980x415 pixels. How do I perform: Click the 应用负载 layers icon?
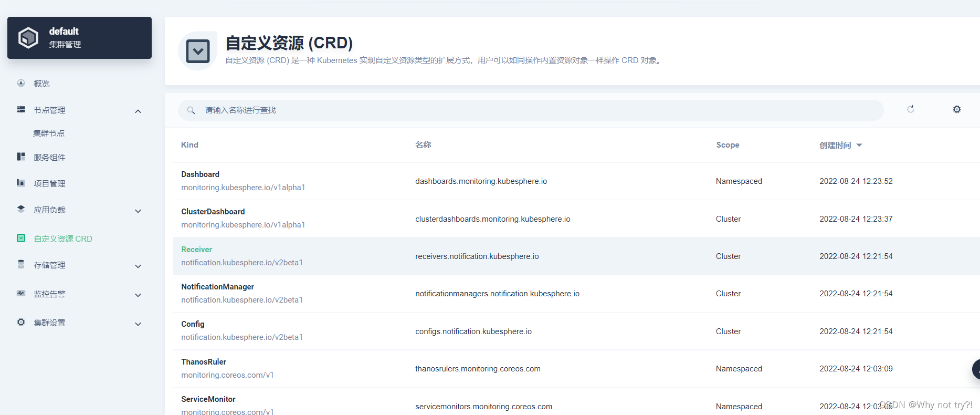pos(21,209)
